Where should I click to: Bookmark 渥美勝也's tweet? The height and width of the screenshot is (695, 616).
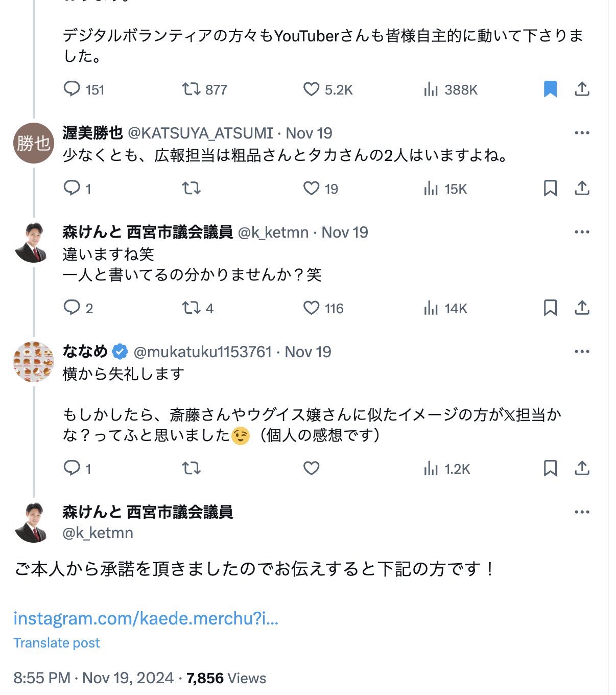coord(550,189)
